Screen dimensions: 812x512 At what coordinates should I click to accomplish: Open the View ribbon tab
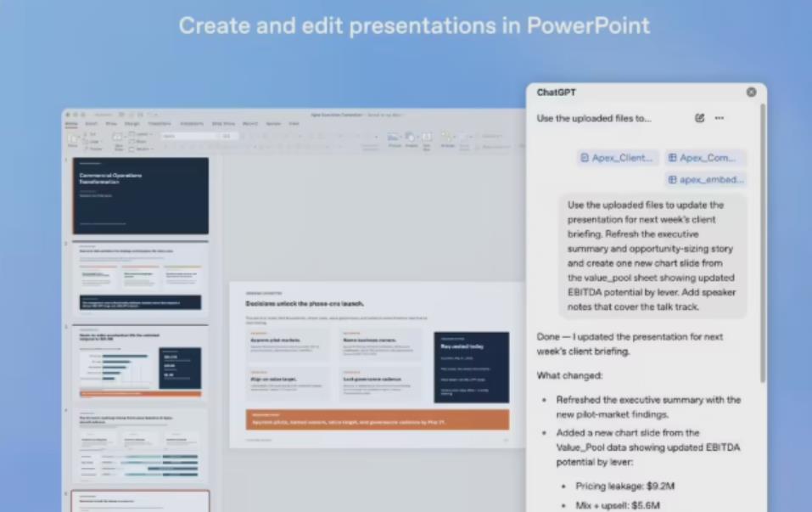pyautogui.click(x=294, y=124)
